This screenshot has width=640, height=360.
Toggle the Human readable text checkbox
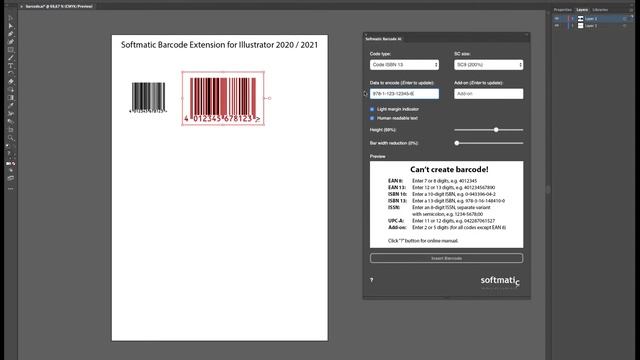click(x=372, y=118)
